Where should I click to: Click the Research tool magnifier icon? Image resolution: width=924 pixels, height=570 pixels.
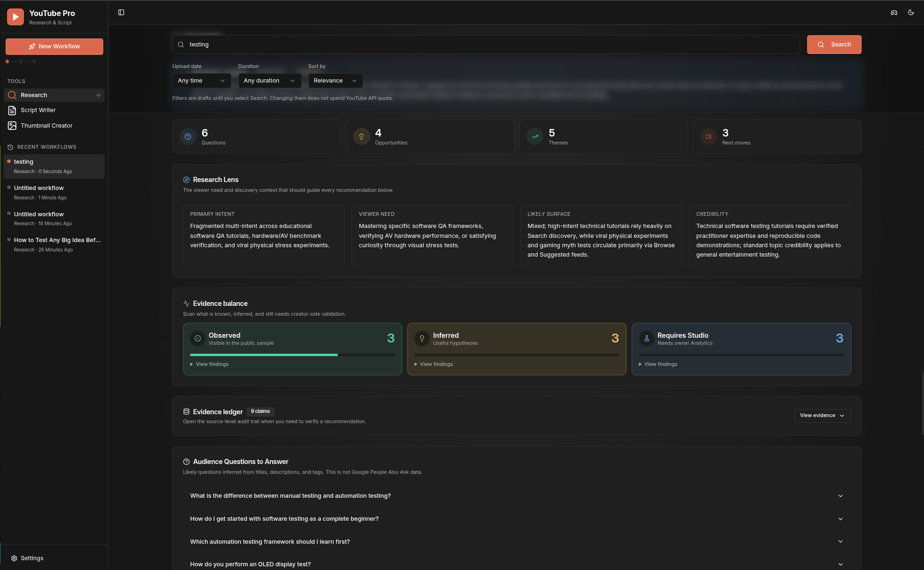click(12, 95)
